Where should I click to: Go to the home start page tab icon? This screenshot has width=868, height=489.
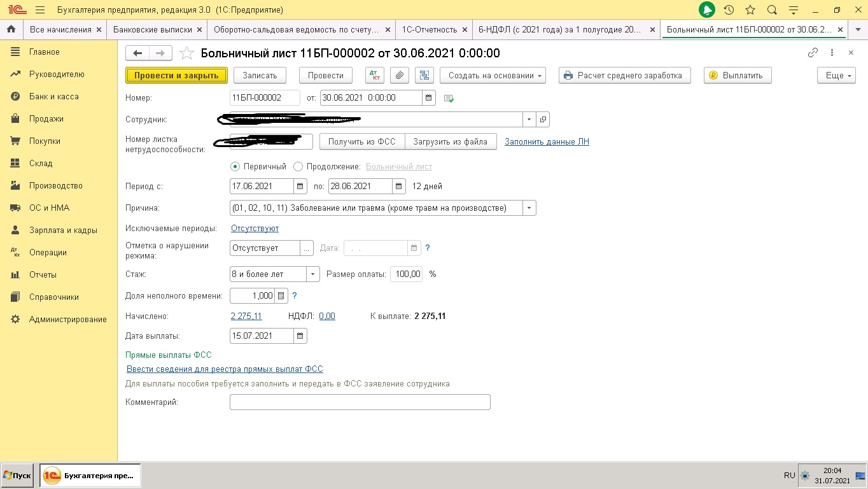click(x=11, y=29)
